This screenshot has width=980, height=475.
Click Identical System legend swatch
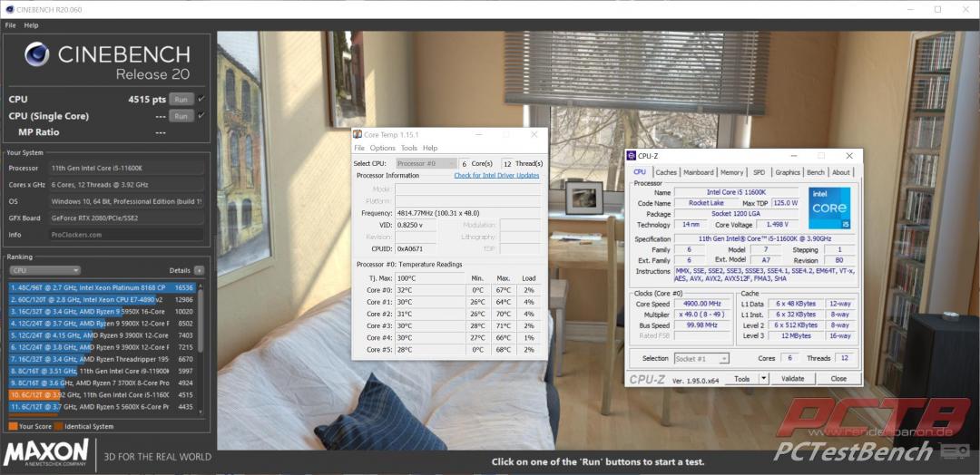(58, 427)
